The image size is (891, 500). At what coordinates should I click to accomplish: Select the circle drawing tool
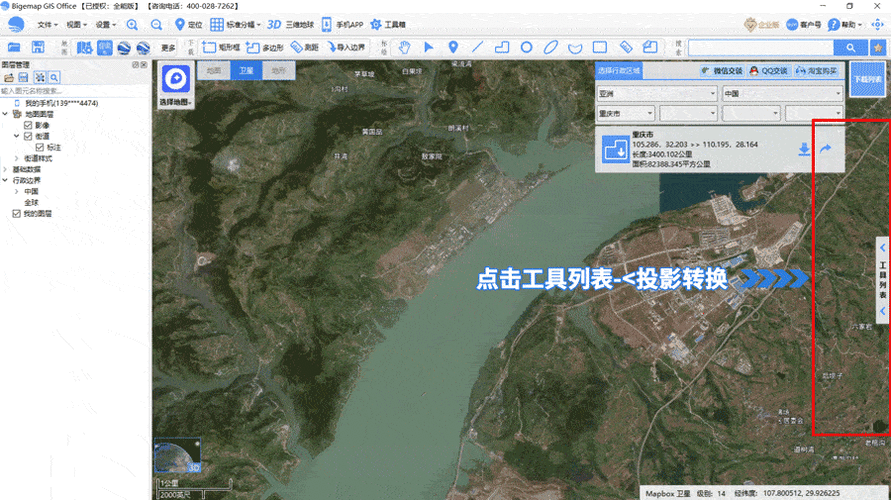527,47
